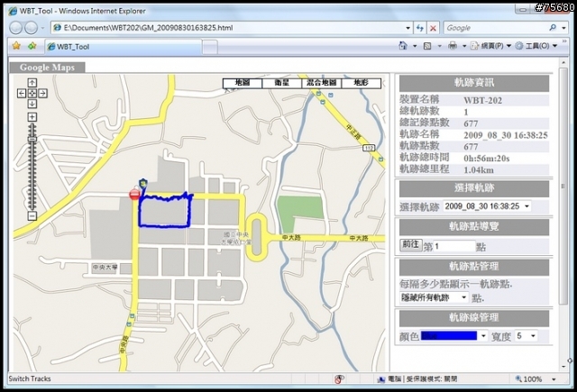Click the browser Back button
577x392 pixels.
(x=16, y=28)
